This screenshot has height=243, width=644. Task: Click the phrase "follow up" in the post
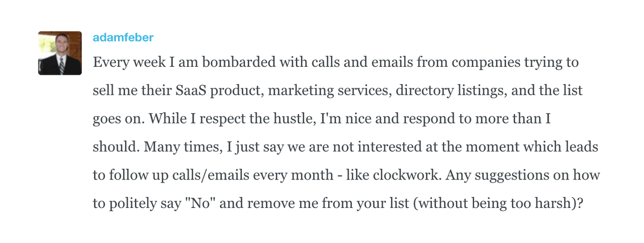click(x=135, y=176)
